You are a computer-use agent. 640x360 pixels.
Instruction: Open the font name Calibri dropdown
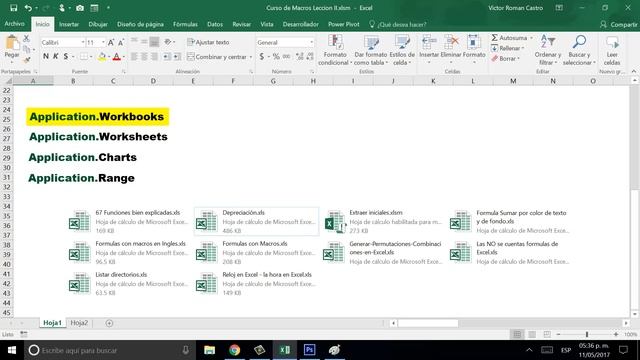tap(82, 42)
